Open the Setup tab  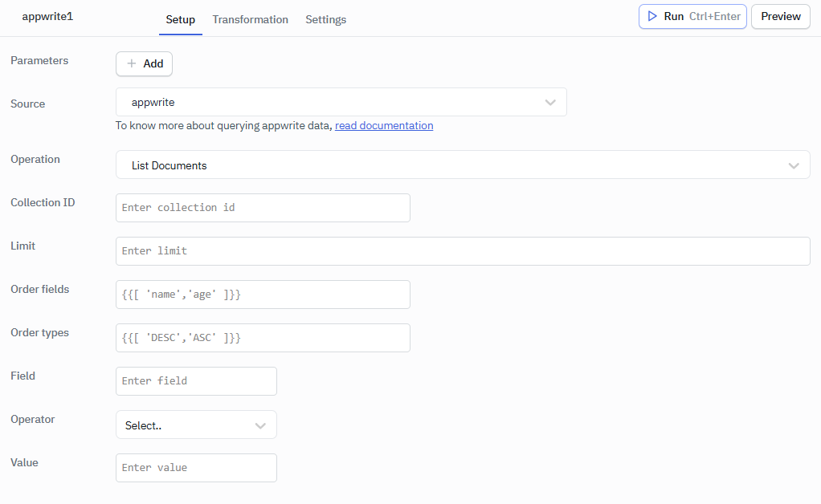(180, 19)
